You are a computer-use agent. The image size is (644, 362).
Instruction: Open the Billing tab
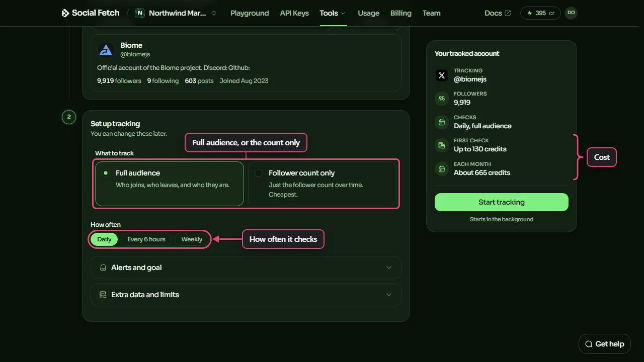[401, 13]
